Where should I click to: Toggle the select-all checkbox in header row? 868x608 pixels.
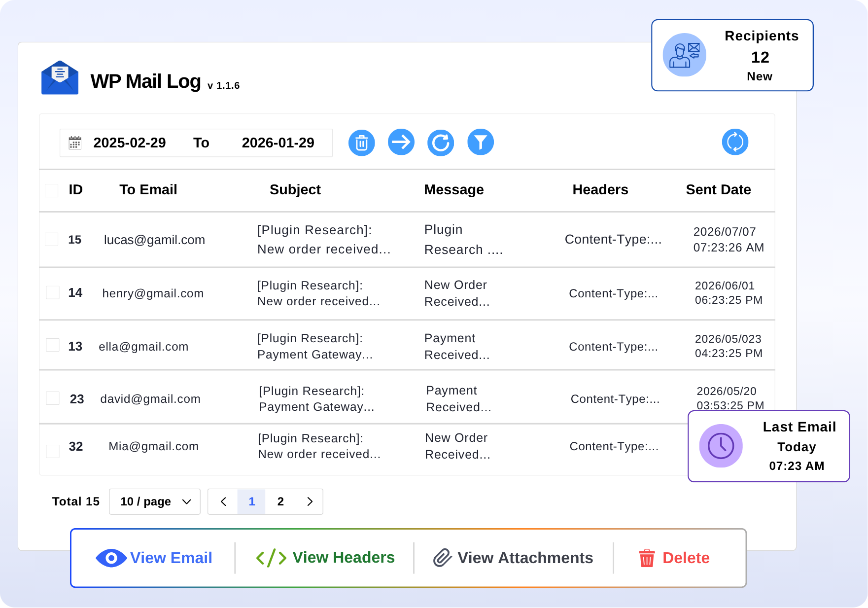52,190
